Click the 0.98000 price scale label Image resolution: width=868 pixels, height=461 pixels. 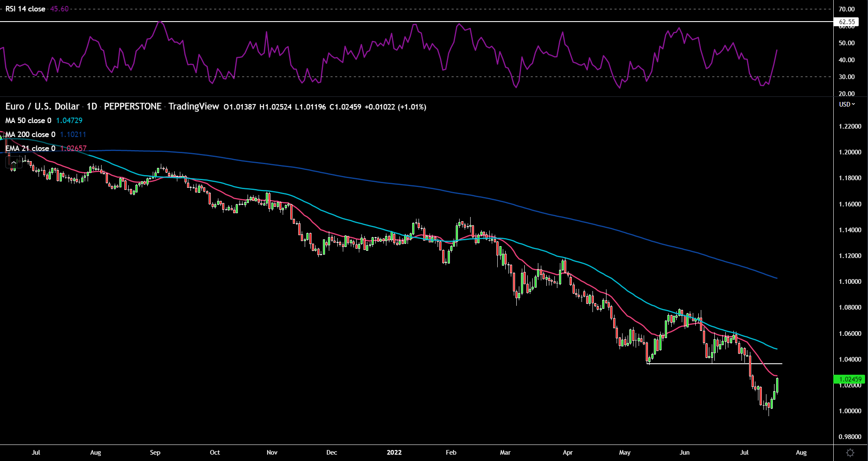point(850,437)
